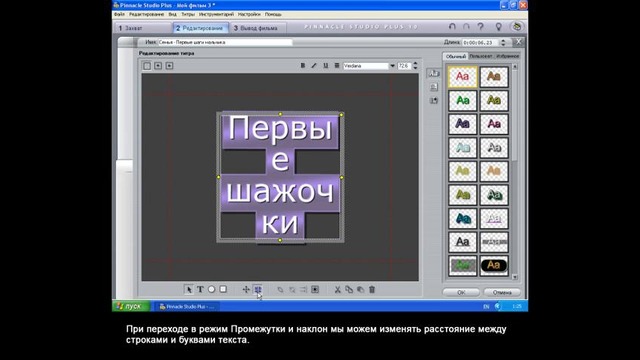Open the Редактирование menu
This screenshot has height=360, width=640.
click(147, 14)
